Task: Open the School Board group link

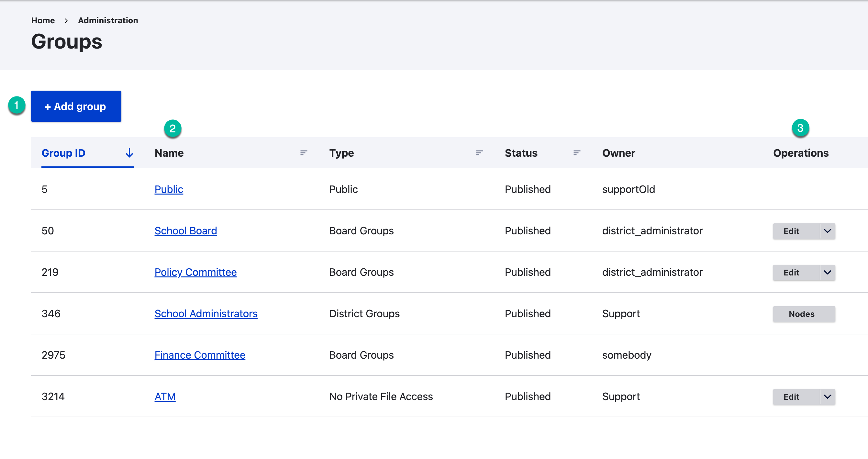Action: [x=186, y=230]
